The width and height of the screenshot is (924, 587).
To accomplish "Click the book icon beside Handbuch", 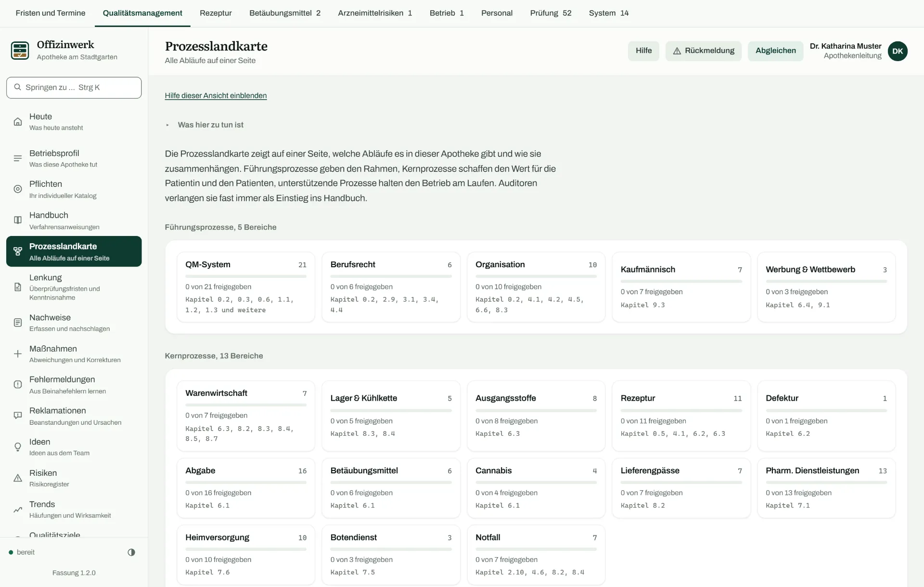I will click(18, 220).
